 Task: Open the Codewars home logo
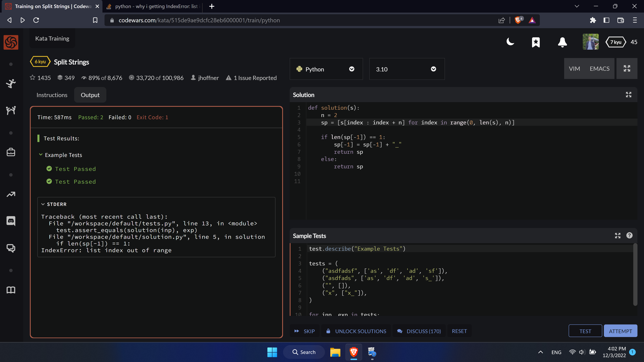[x=11, y=42]
